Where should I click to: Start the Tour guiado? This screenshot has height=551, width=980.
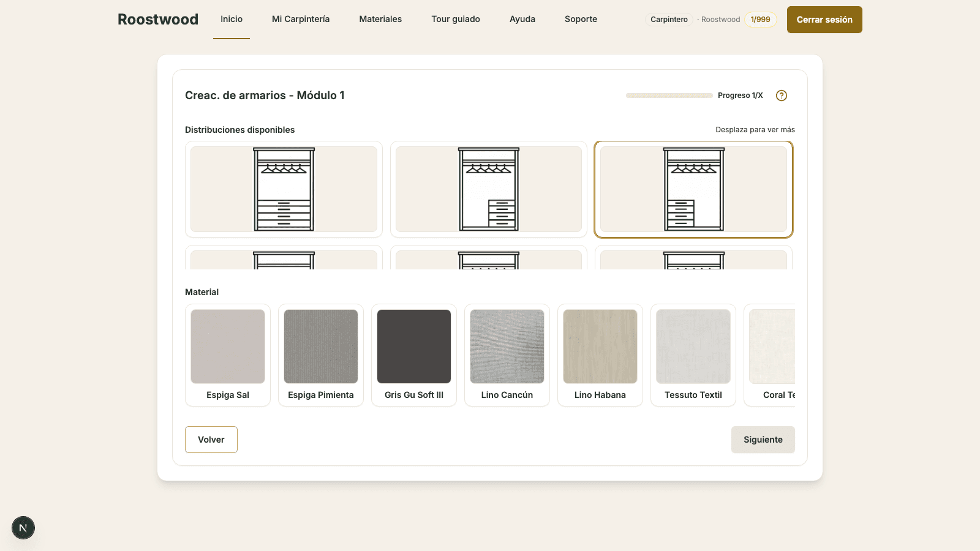[x=456, y=19]
